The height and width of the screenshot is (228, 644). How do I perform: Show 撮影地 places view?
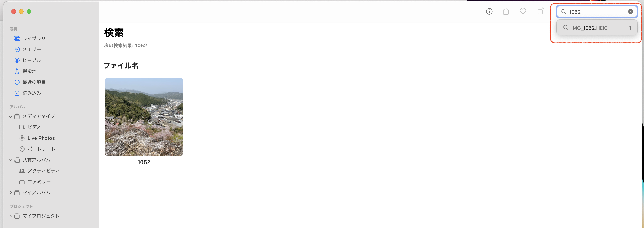[x=30, y=71]
